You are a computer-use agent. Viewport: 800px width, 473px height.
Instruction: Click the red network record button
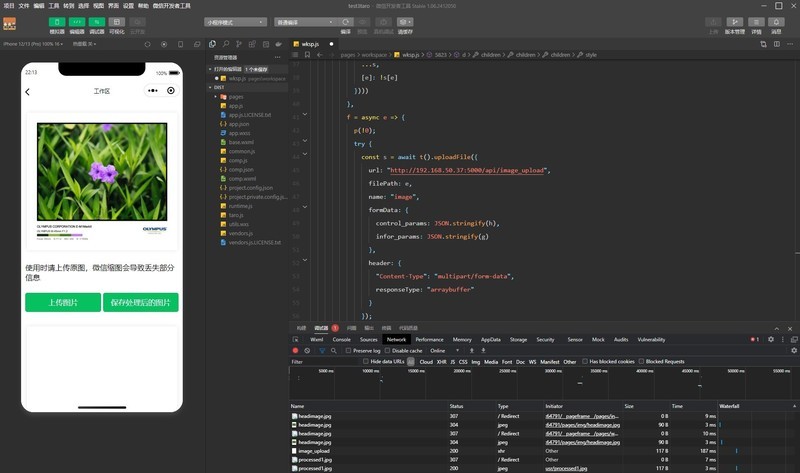pyautogui.click(x=295, y=351)
